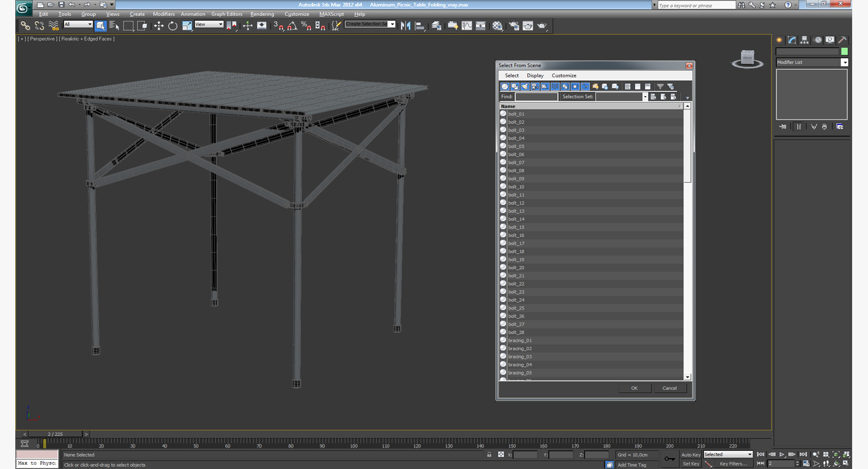Viewport: 868px width, 469px height.
Task: Toggle Angle Snap icon
Action: [292, 26]
